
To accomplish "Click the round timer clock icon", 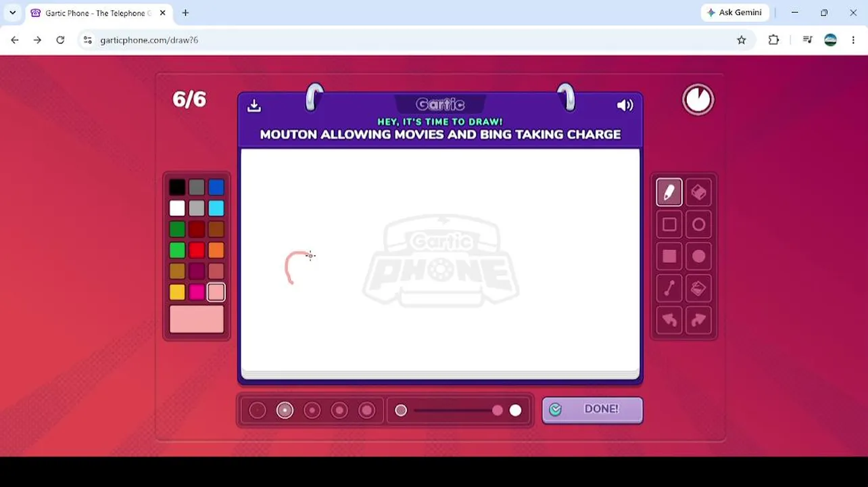I will (x=698, y=100).
